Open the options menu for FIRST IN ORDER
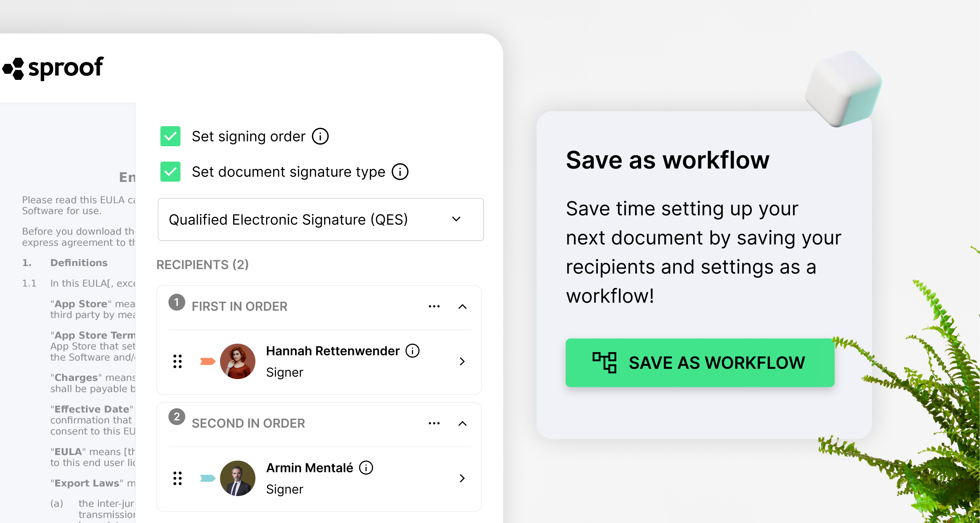Viewport: 980px width, 523px height. 434,307
